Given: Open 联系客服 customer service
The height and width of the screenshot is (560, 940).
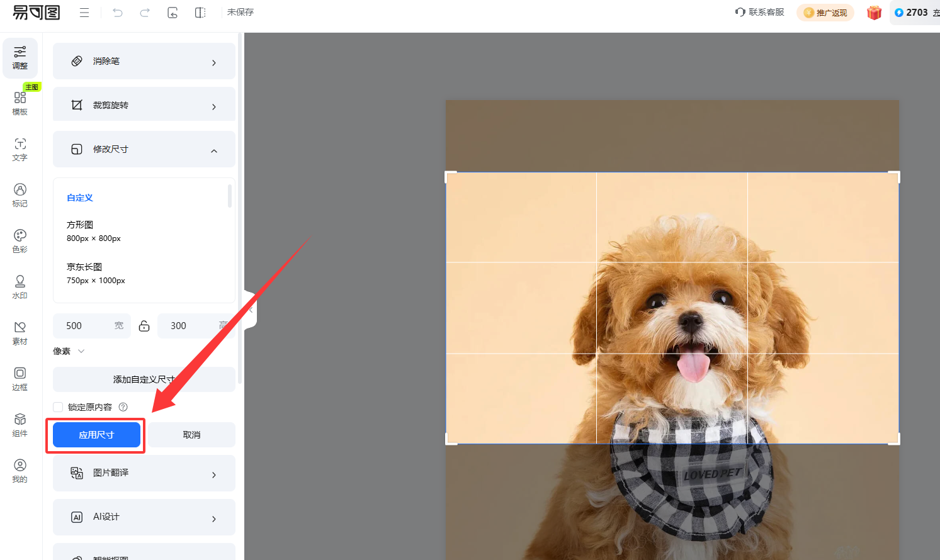Looking at the screenshot, I should click(760, 12).
